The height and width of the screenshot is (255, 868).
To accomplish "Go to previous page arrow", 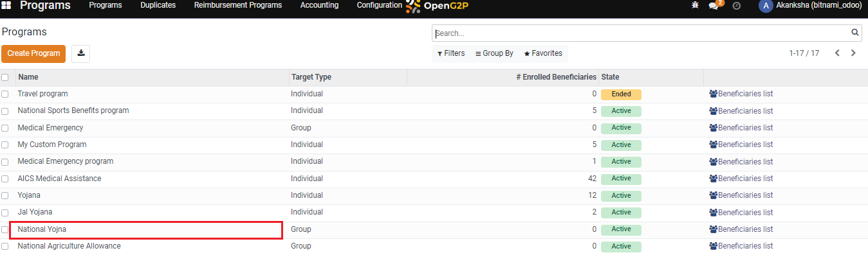I will 837,53.
